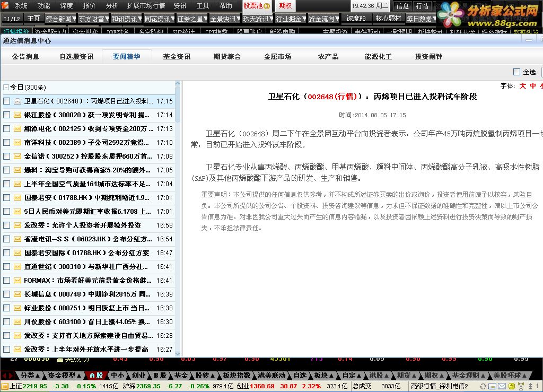543x392 pixels.
Task: Switch to the 期货综合 tab
Action: (227, 56)
